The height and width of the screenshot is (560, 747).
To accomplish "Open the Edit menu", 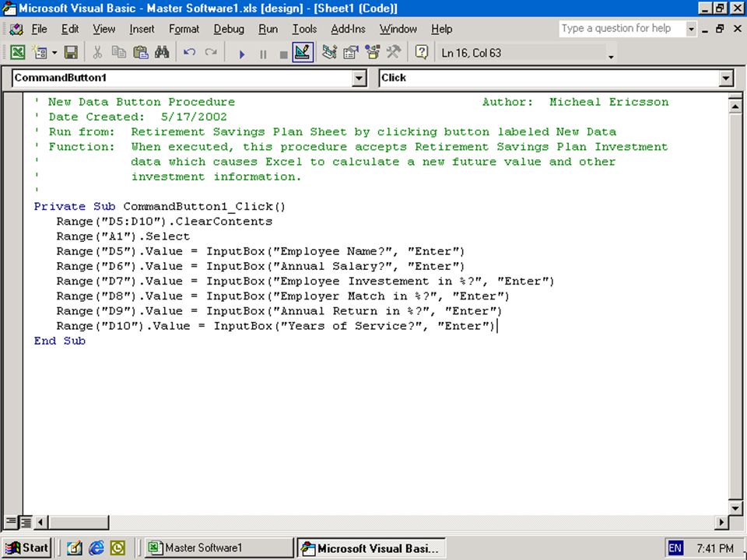I will click(70, 29).
